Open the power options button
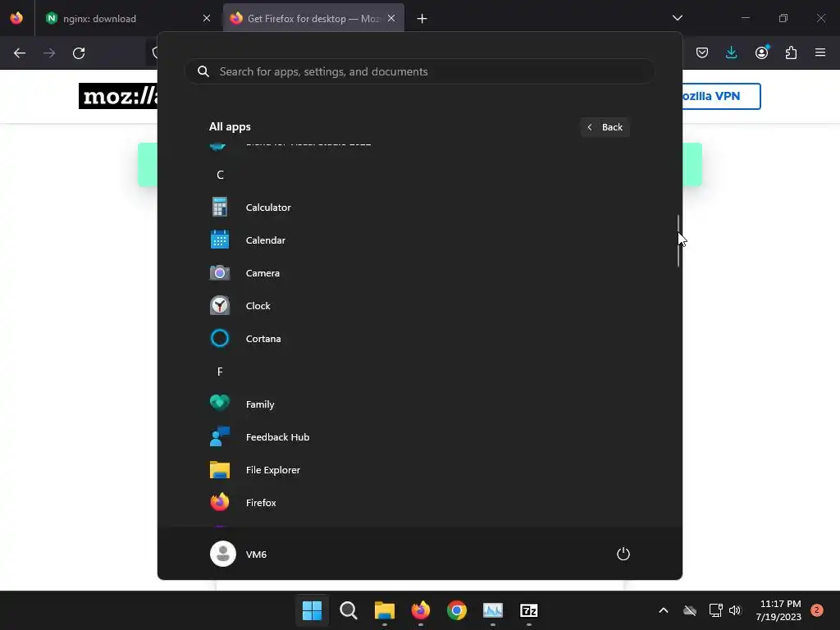Image resolution: width=840 pixels, height=630 pixels. coord(623,554)
